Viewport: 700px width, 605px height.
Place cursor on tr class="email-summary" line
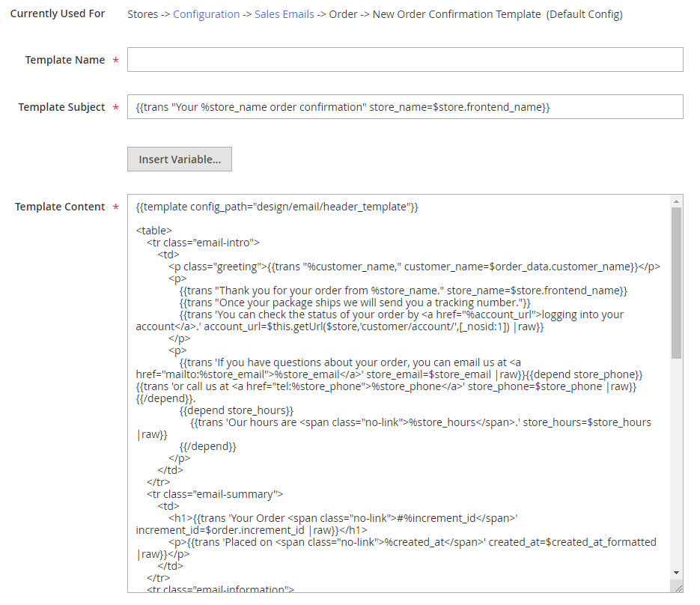(x=215, y=494)
